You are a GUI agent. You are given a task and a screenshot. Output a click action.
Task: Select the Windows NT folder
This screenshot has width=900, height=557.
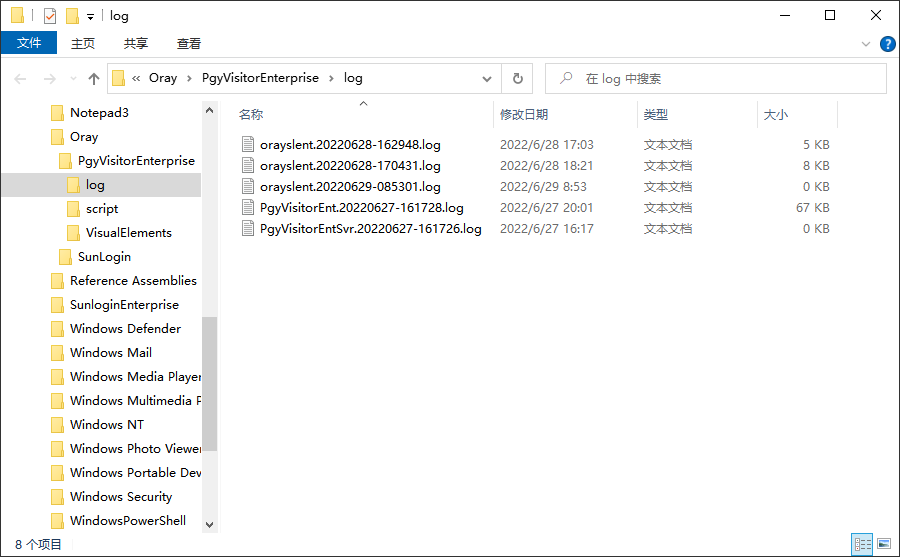click(x=107, y=425)
